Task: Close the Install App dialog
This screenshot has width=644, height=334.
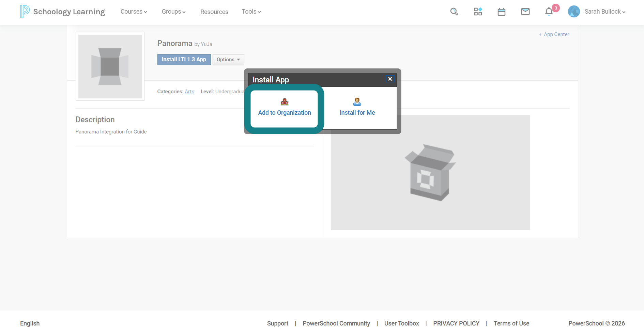Action: 390,79
